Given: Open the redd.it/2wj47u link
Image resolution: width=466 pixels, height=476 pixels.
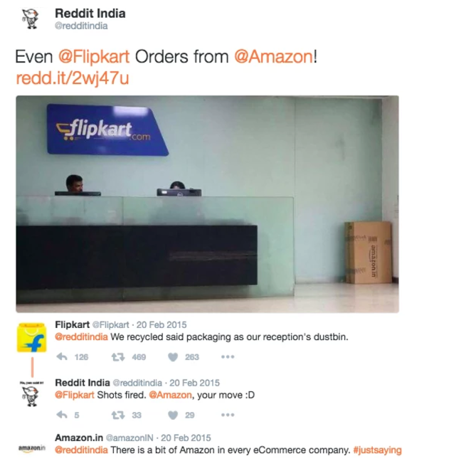Looking at the screenshot, I should [x=73, y=78].
